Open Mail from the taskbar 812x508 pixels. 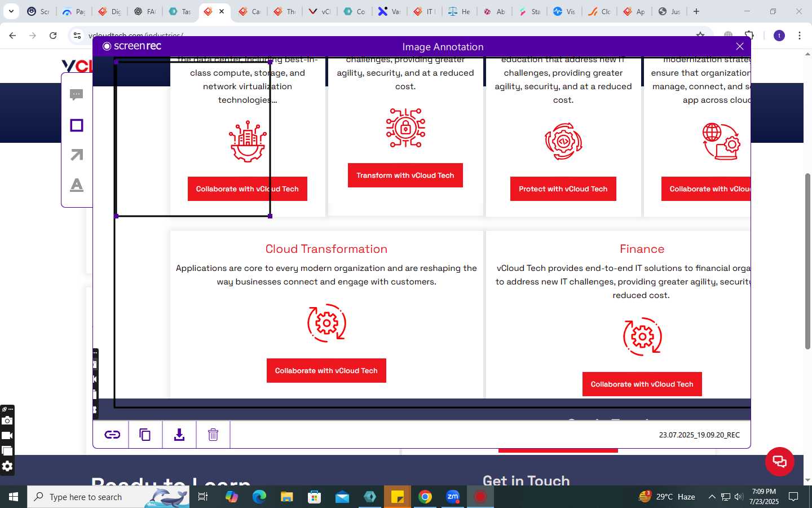point(342,497)
